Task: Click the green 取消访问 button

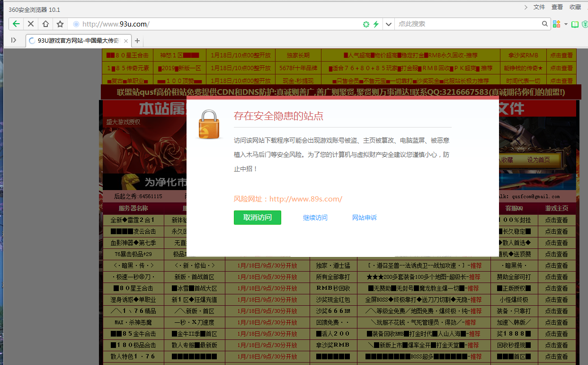Action: pyautogui.click(x=257, y=218)
